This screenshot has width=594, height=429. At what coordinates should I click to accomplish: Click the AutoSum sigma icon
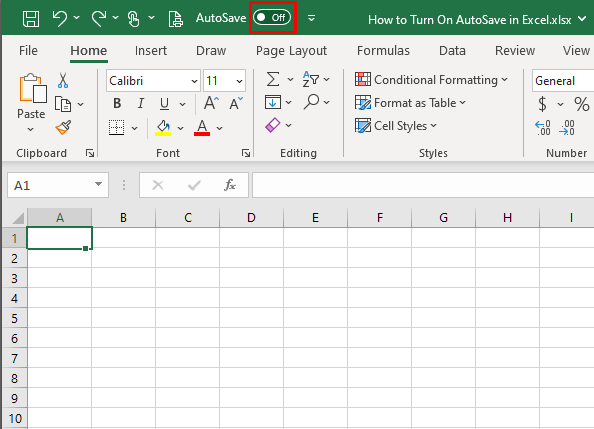(273, 80)
